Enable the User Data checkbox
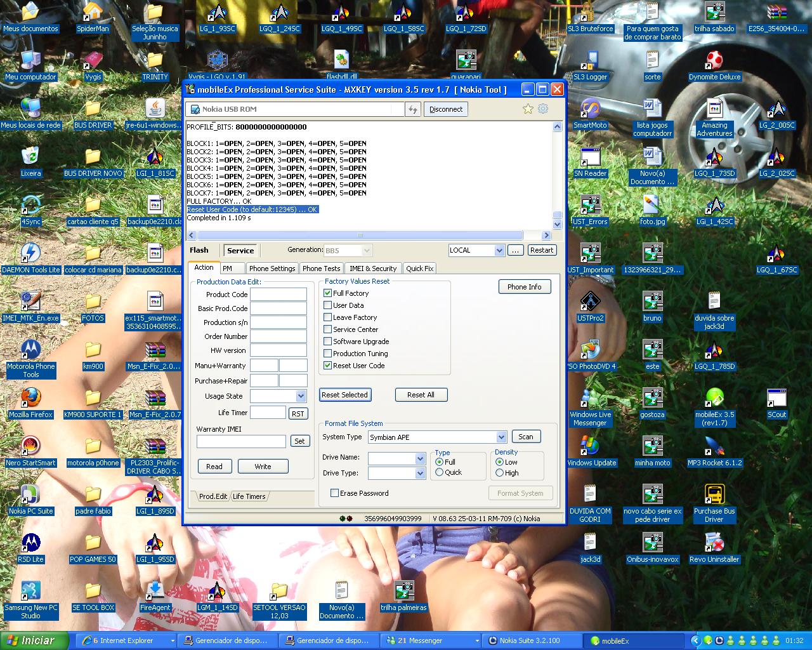The image size is (812, 650). [x=328, y=305]
